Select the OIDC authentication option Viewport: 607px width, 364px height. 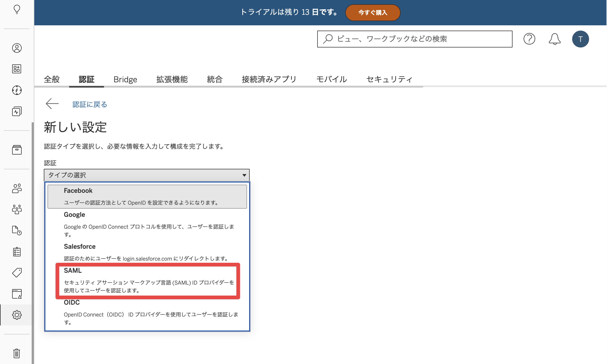(x=147, y=312)
